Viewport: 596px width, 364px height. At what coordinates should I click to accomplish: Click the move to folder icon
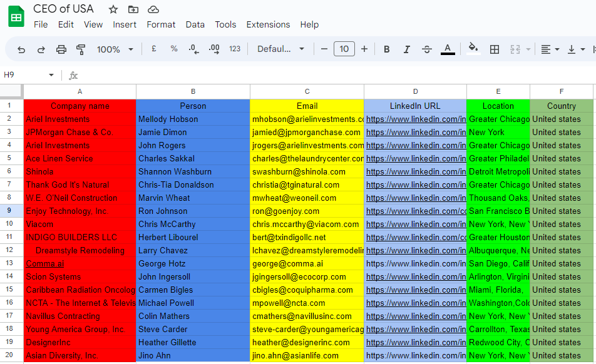click(133, 9)
